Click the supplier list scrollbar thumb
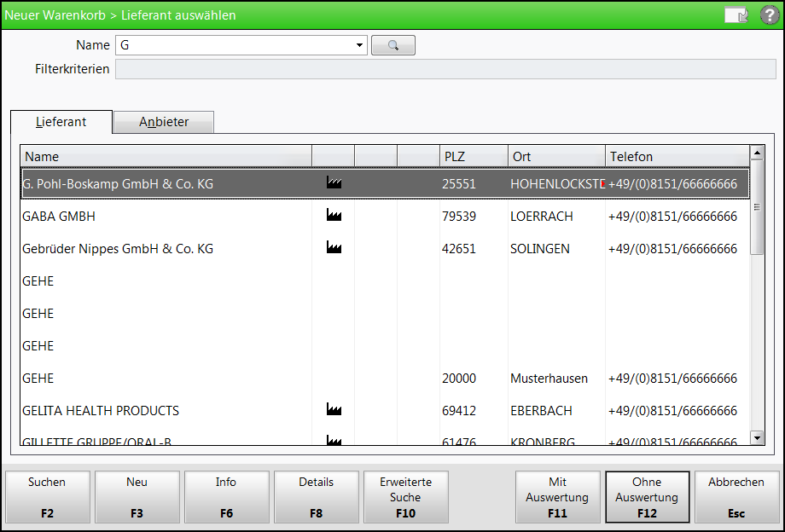This screenshot has height=532, width=785. pyautogui.click(x=757, y=207)
